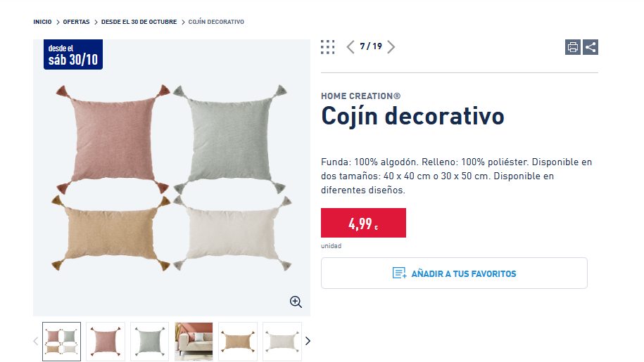Click the print page icon
Image resolution: width=644 pixels, height=362 pixels.
click(573, 47)
